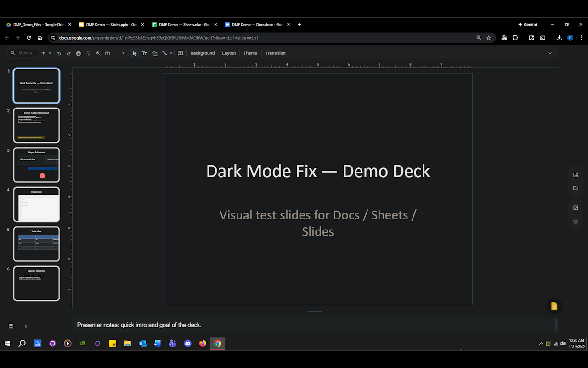Click the site information icon in address bar

click(x=53, y=38)
